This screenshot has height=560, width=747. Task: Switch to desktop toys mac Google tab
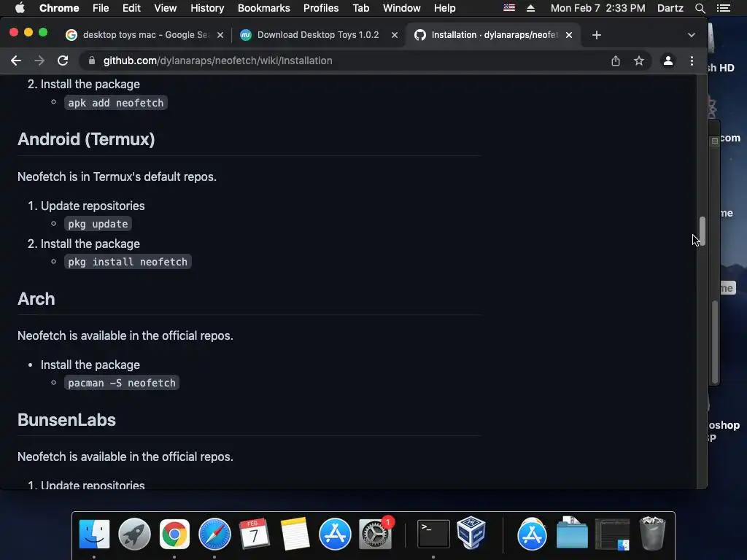point(145,35)
